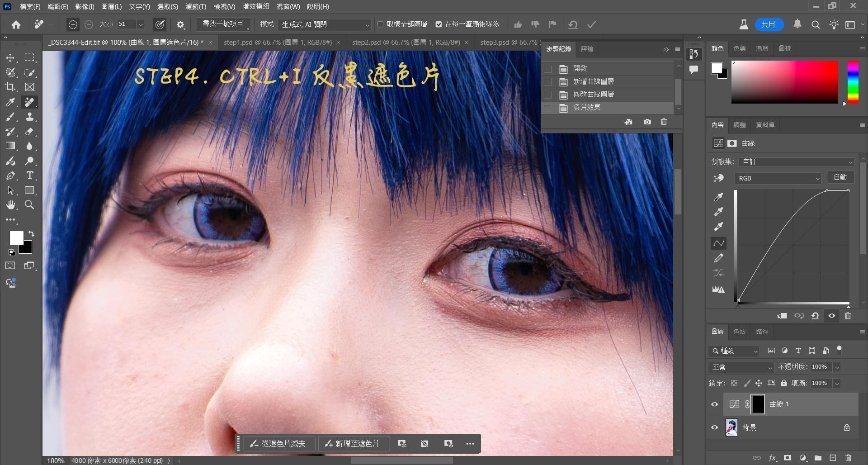Switch to the step2.psd document tab

click(x=406, y=42)
